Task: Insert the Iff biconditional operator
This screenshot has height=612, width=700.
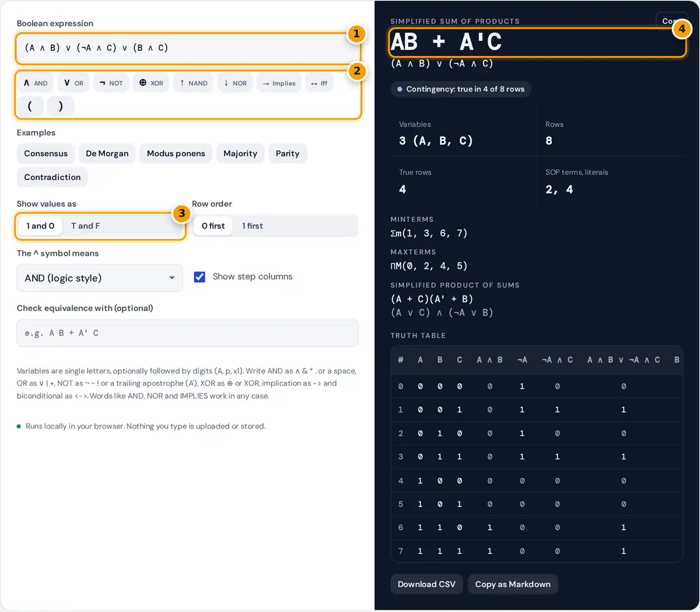Action: [319, 83]
